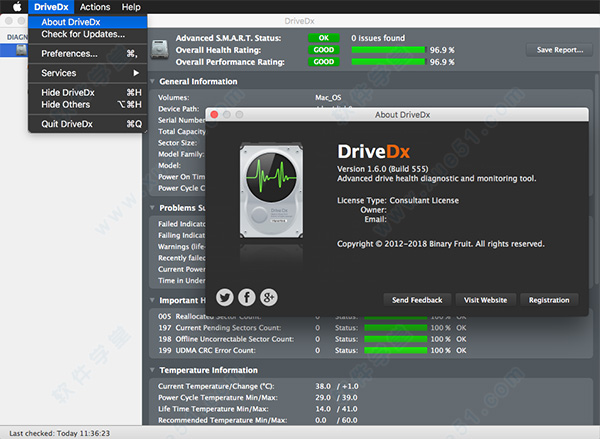Open the Apple menu
The height and width of the screenshot is (439, 600).
pos(17,7)
